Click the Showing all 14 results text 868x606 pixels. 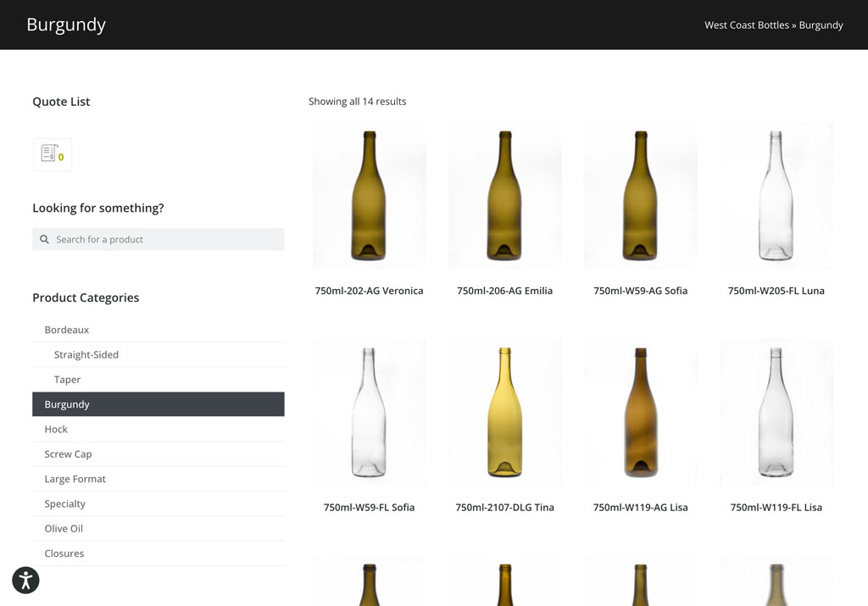(357, 101)
